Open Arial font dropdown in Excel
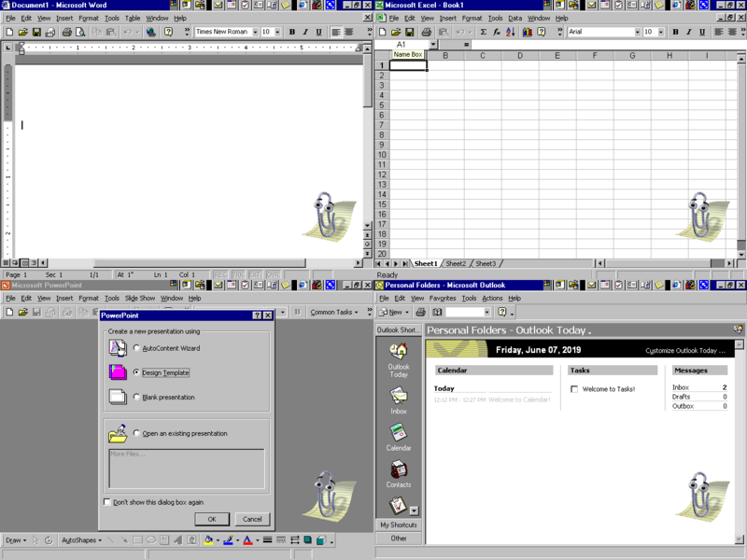Viewport: 747px width, 560px height. pyautogui.click(x=638, y=32)
